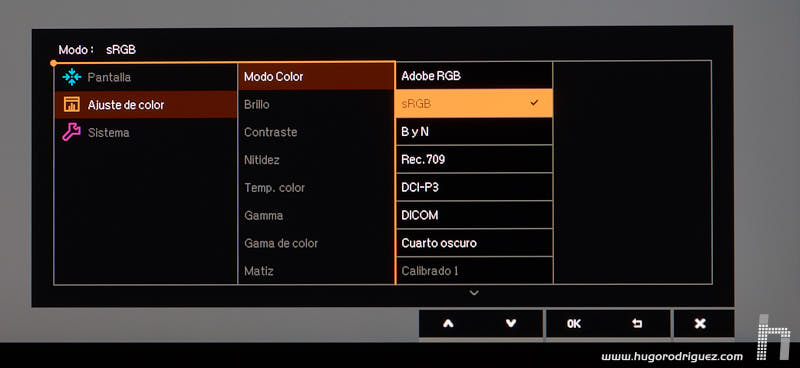This screenshot has width=800, height=368.
Task: Choose the DICOM color mode
Action: [474, 215]
